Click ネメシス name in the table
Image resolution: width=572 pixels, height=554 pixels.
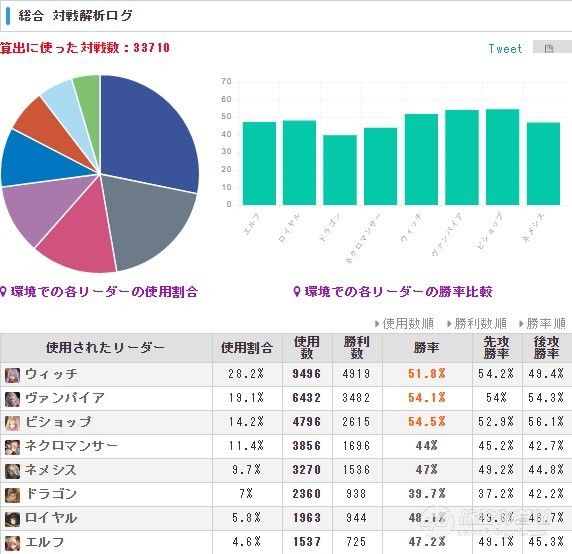[51, 470]
